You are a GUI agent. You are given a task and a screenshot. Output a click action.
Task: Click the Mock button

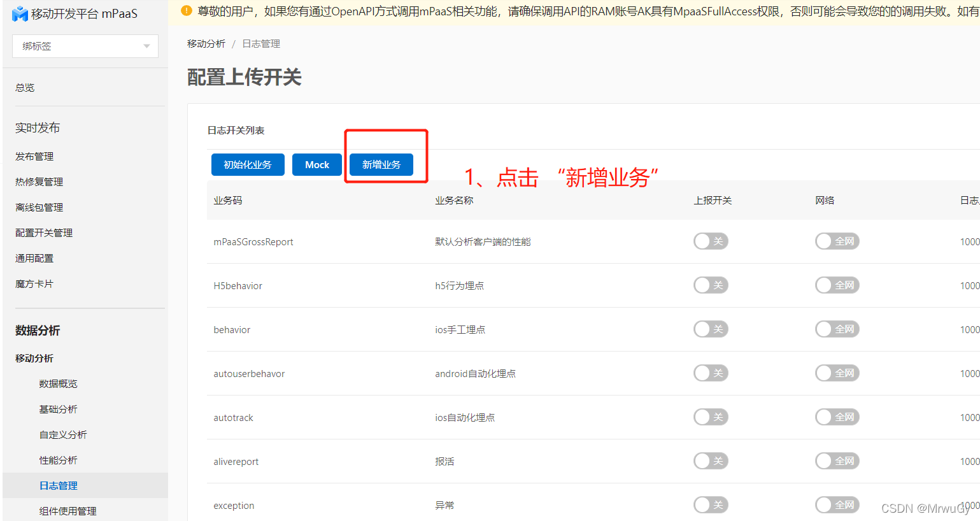click(317, 164)
